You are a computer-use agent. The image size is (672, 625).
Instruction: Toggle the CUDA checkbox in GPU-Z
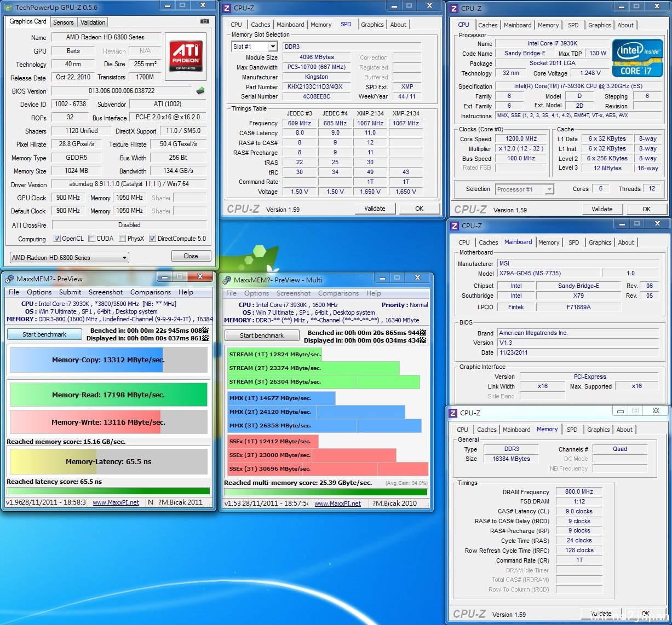click(91, 239)
